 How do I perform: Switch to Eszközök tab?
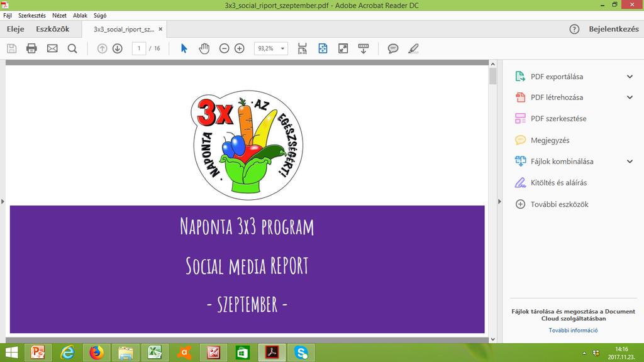(53, 29)
